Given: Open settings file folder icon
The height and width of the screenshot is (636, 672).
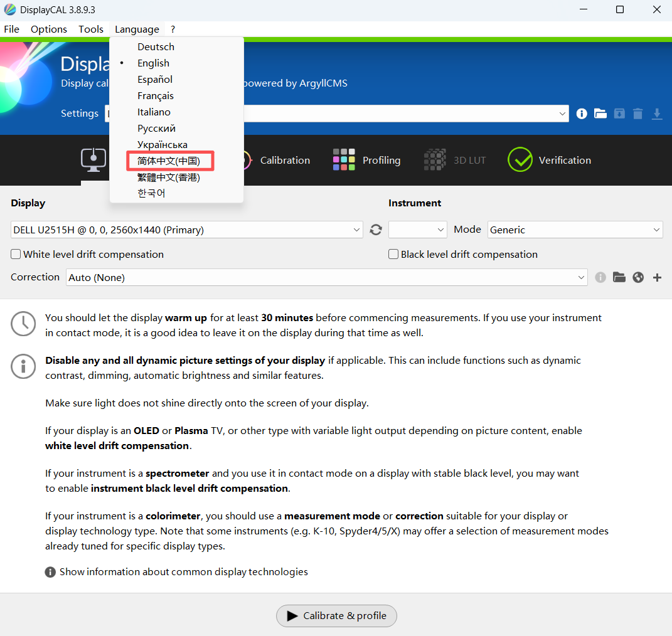Looking at the screenshot, I should click(600, 114).
